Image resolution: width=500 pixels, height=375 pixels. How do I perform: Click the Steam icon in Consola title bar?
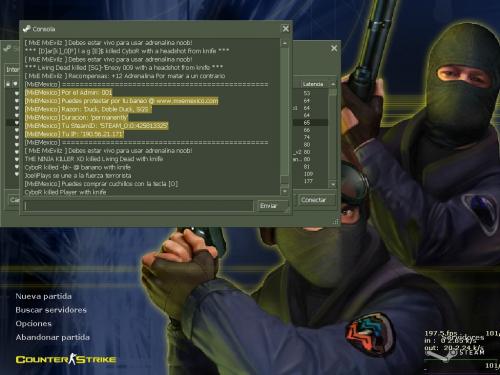click(26, 29)
